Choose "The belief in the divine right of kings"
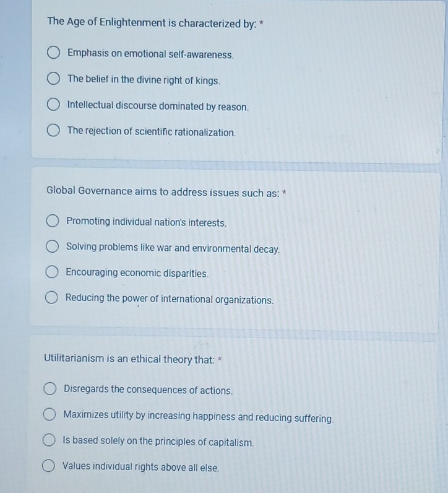This screenshot has width=448, height=493. (53, 79)
